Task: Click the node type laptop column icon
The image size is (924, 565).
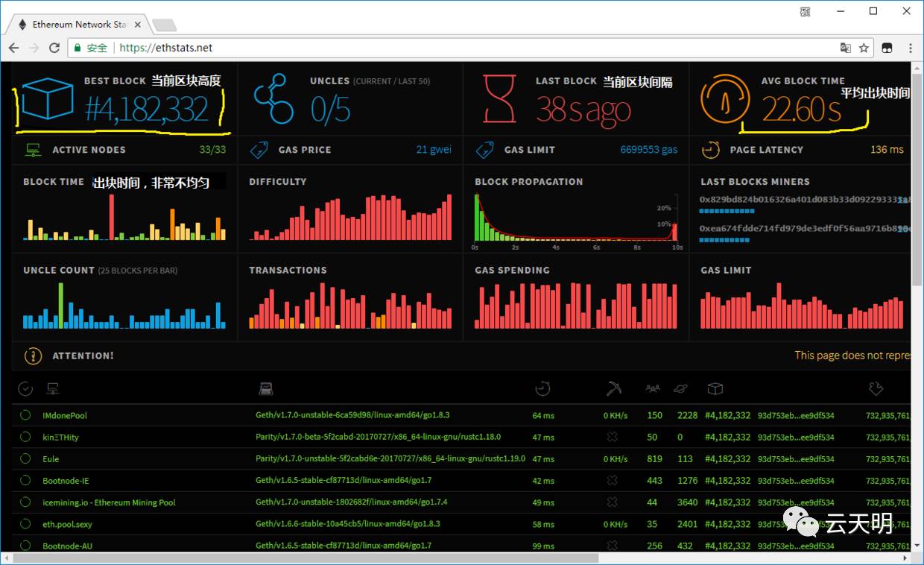Action: 266,388
